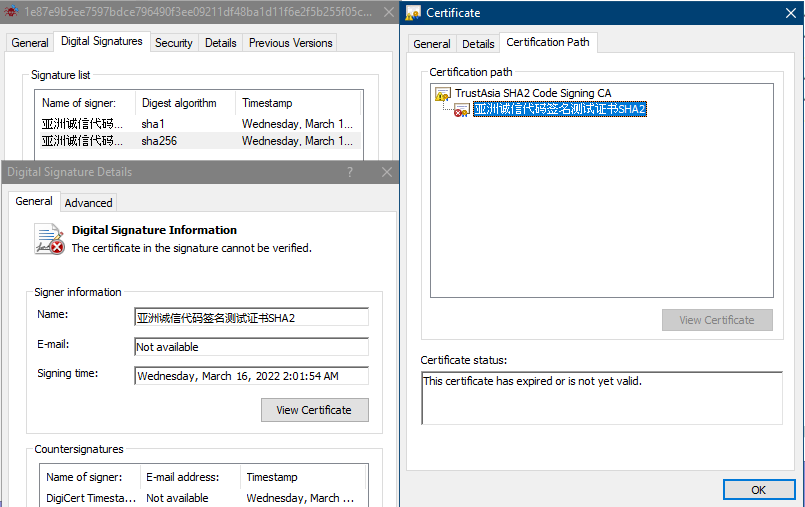Click the Signing time field

pos(252,376)
